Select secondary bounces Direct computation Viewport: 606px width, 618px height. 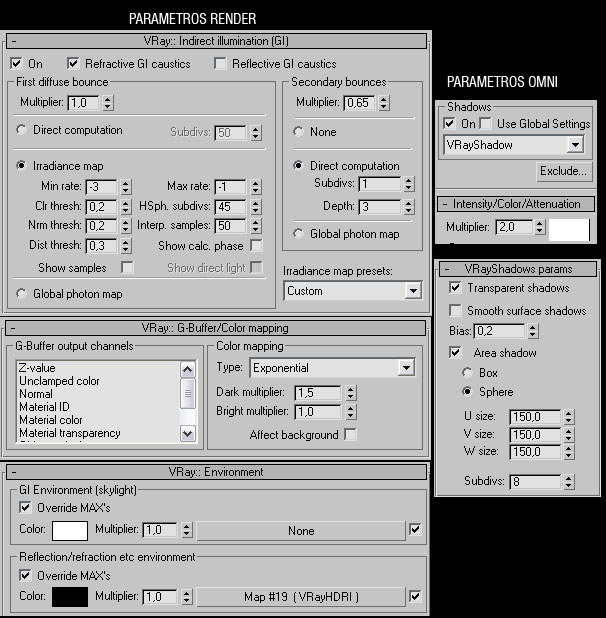coord(298,166)
